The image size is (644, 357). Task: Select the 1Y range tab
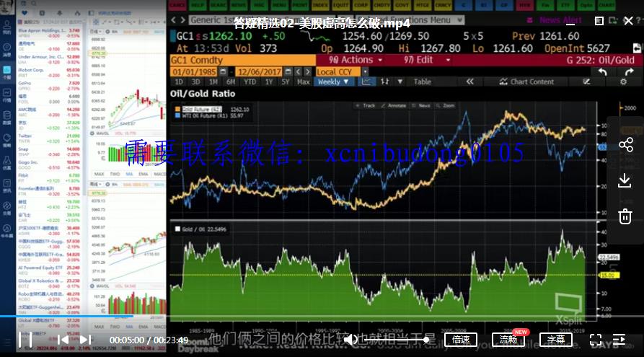tap(268, 81)
